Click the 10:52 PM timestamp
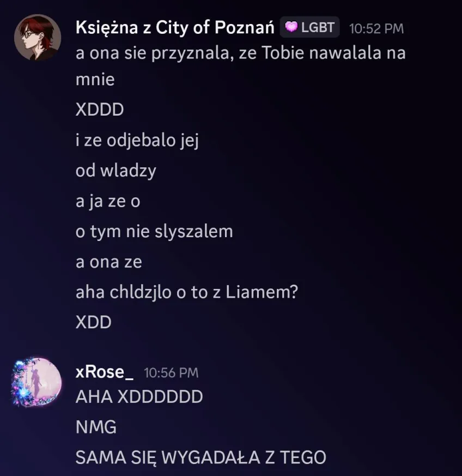The image size is (462, 476). click(x=376, y=29)
